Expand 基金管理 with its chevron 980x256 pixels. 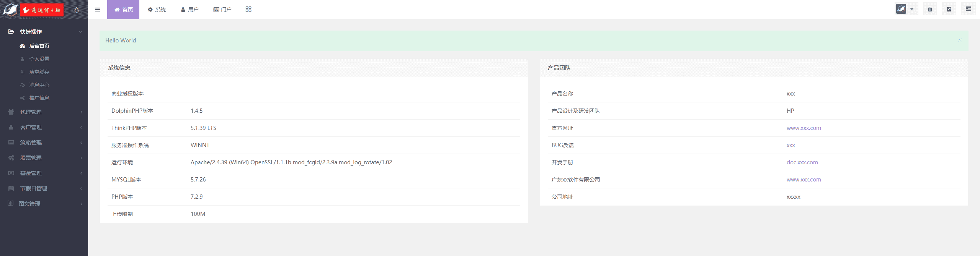coord(81,173)
